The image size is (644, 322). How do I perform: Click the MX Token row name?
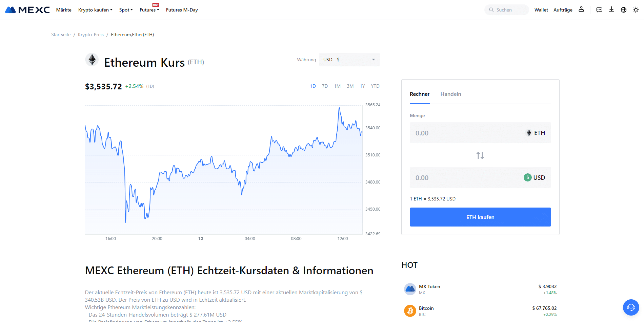pos(429,286)
